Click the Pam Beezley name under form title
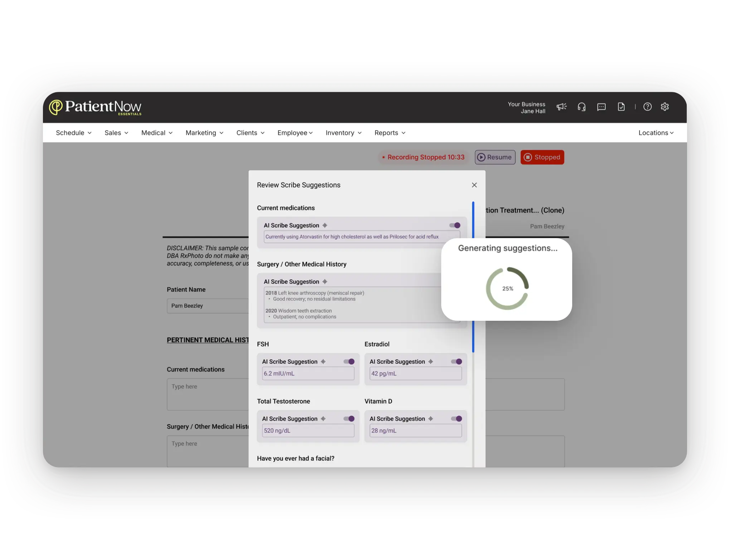This screenshot has width=730, height=560. pos(547,226)
